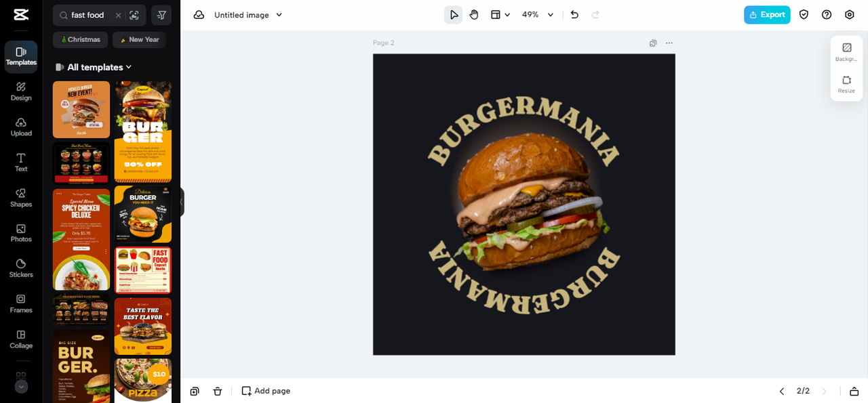The height and width of the screenshot is (403, 868).
Task: Open the help question mark icon
Action: click(x=827, y=15)
